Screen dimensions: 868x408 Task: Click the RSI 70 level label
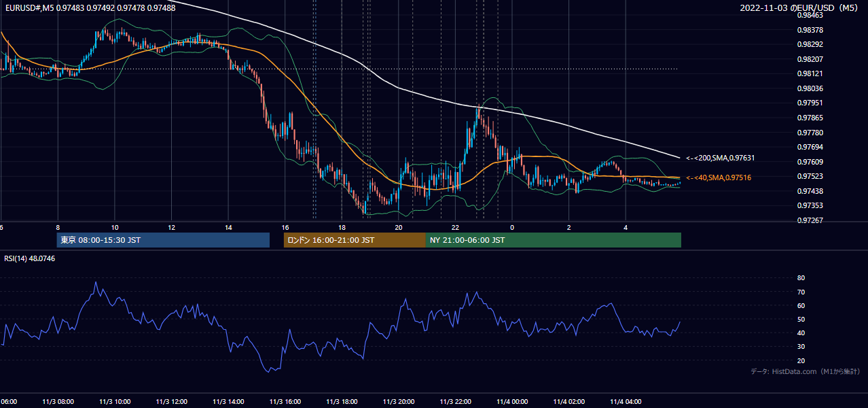pyautogui.click(x=801, y=292)
